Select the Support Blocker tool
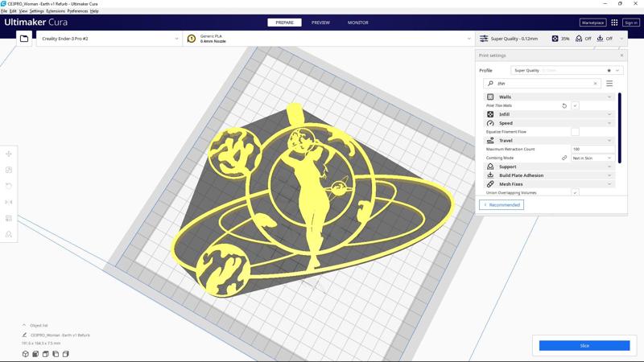The width and height of the screenshot is (644, 362). click(x=9, y=234)
